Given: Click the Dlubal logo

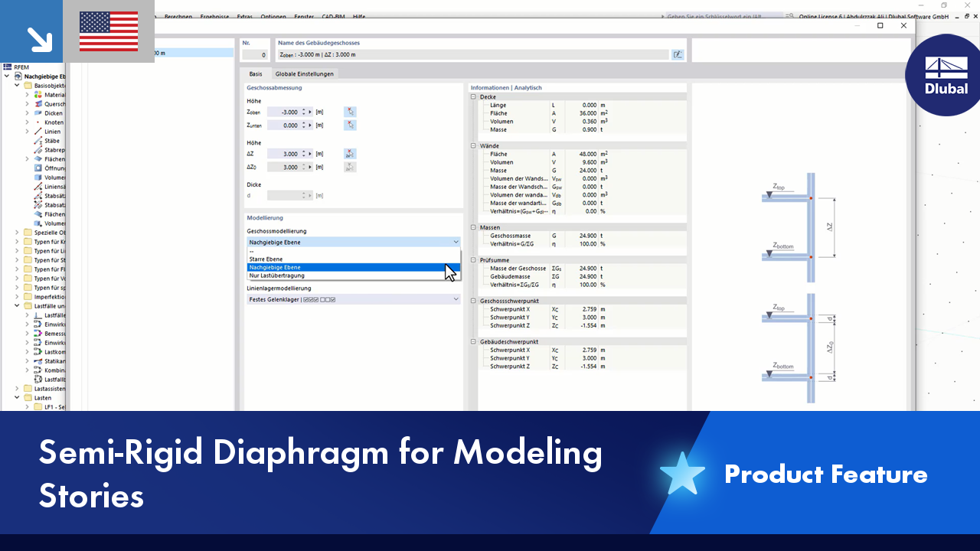Looking at the screenshot, I should pos(944,75).
